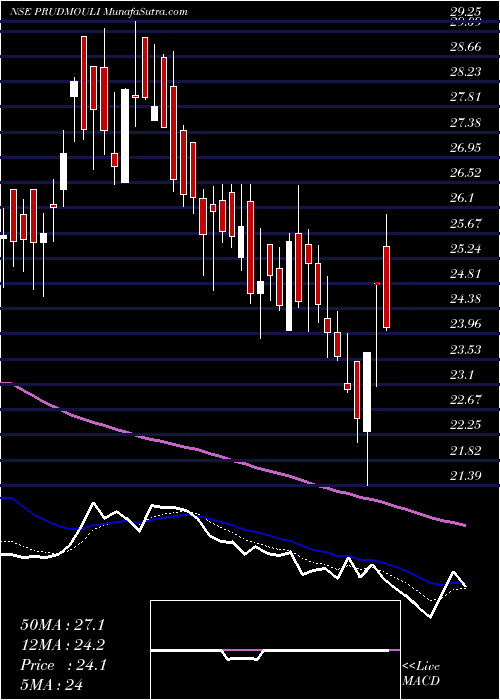Click the tall white candle with lowest wick
This screenshot has width=500, height=700.
[367, 392]
